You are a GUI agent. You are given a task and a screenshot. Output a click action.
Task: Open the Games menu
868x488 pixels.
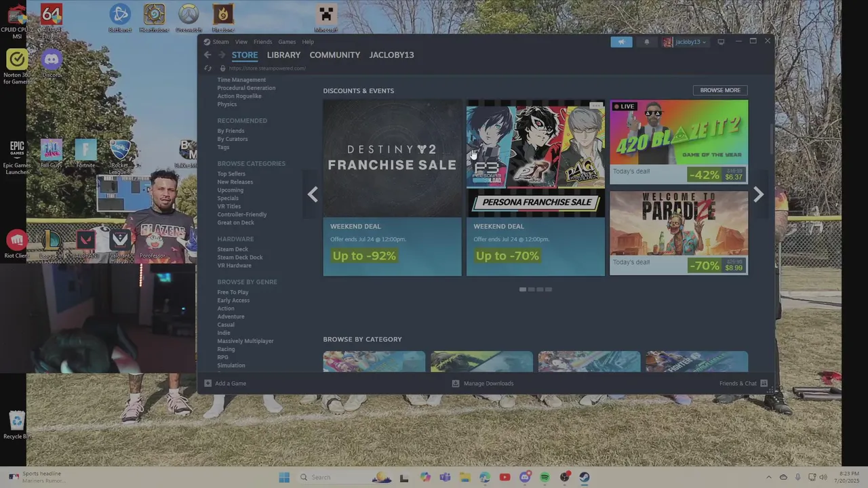287,42
